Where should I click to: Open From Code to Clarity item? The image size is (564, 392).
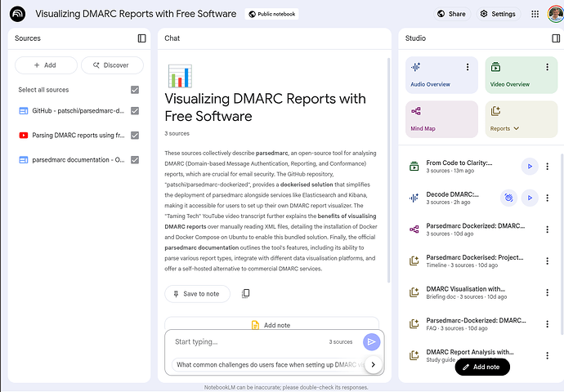(459, 167)
